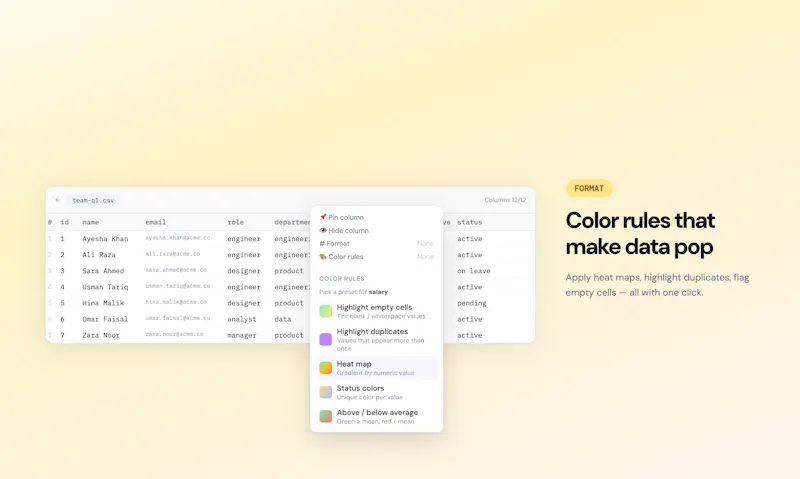Click the role column header

click(236, 222)
